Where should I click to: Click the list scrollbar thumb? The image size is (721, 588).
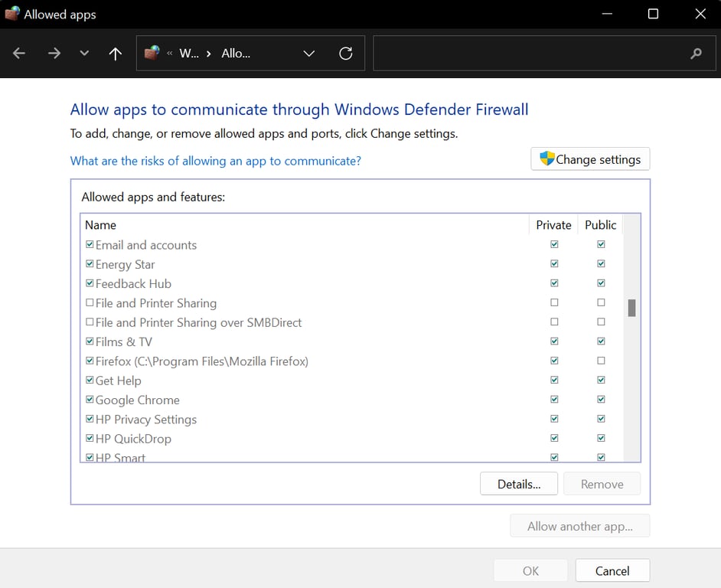tap(631, 308)
